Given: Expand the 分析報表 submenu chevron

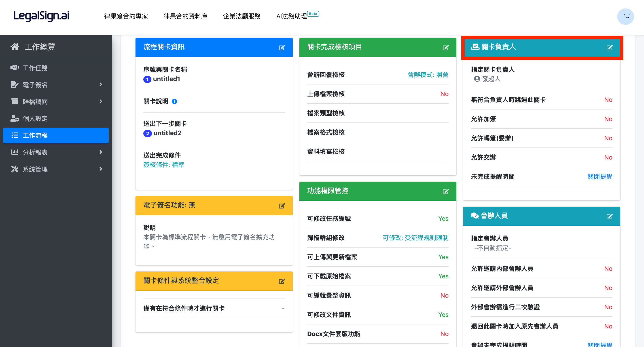Looking at the screenshot, I should tap(101, 152).
